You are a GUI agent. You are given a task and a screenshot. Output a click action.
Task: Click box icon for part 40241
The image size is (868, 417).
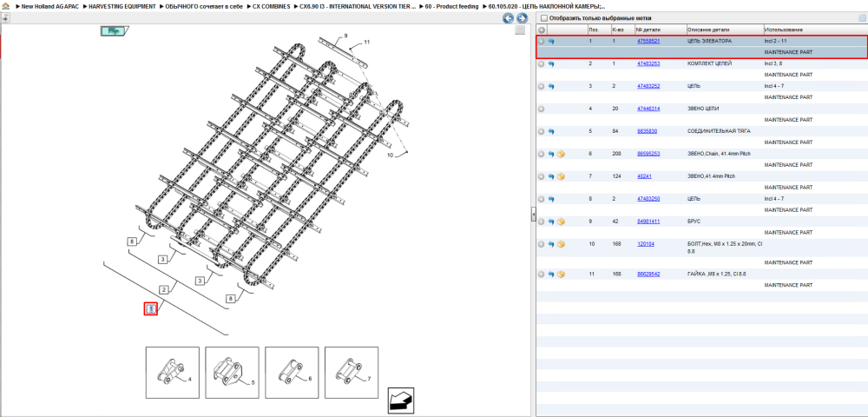coord(561,176)
